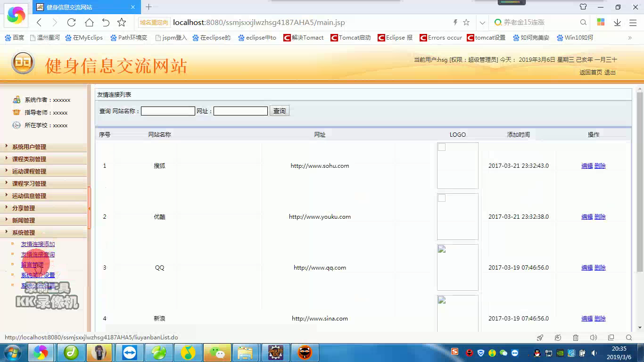Image resolution: width=644 pixels, height=362 pixels.
Task: Click the browser forward arrow
Action: point(55,22)
